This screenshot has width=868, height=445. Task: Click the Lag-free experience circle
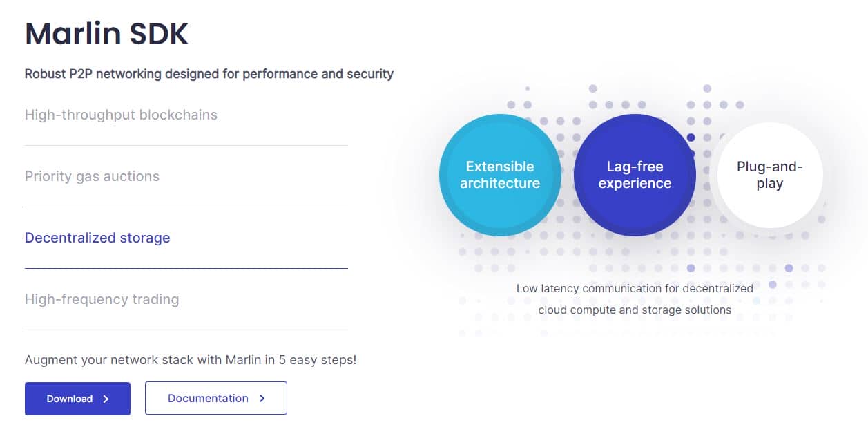pos(635,175)
